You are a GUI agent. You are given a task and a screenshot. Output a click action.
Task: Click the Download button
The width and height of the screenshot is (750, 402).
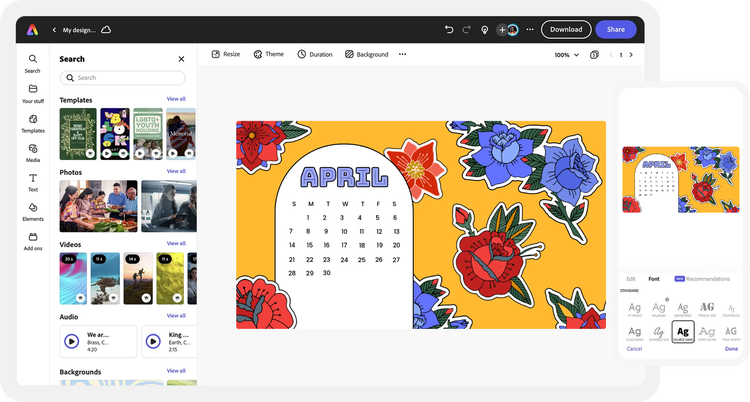pos(566,30)
